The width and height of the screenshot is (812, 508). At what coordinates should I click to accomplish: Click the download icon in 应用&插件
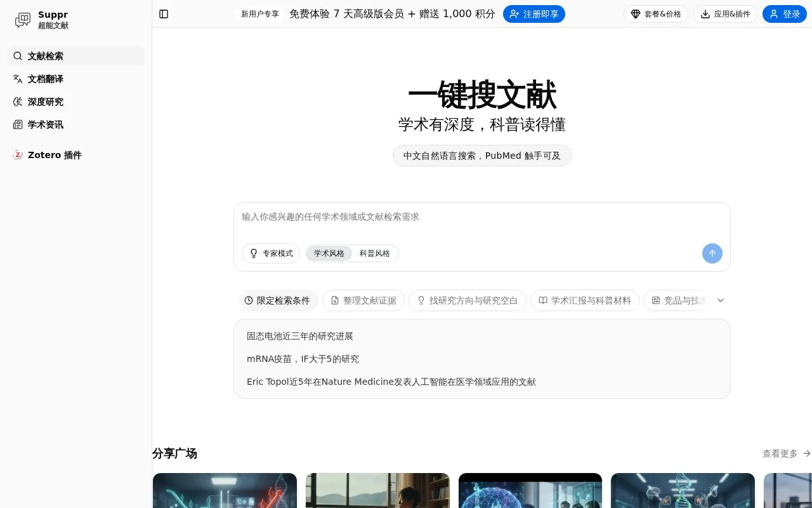click(705, 14)
